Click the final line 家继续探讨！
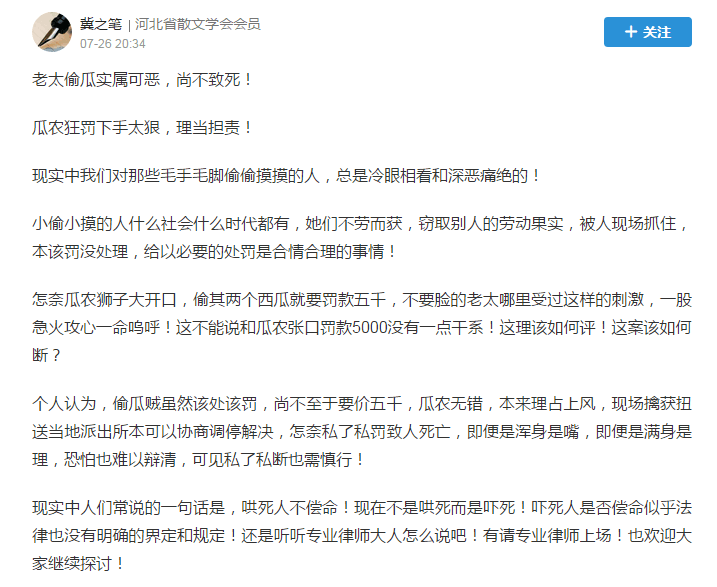The width and height of the screenshot is (717, 587). [80, 564]
